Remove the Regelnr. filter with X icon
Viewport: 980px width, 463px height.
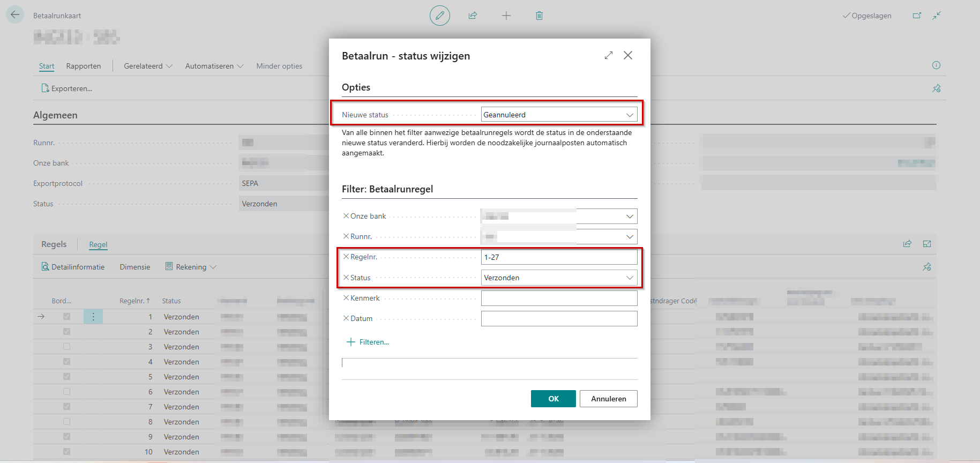(x=346, y=257)
